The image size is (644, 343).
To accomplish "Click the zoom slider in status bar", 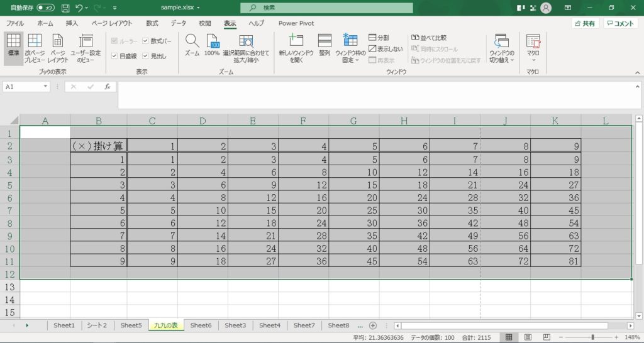I will point(592,337).
